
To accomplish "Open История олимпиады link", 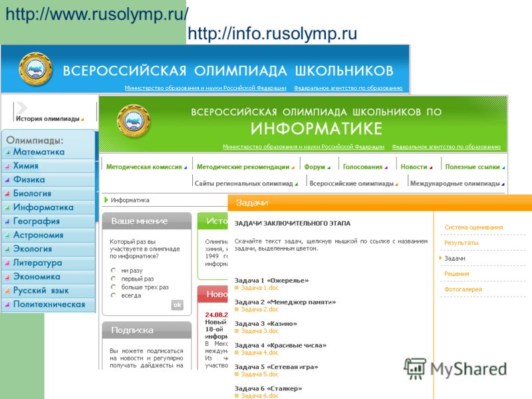I will coord(49,119).
